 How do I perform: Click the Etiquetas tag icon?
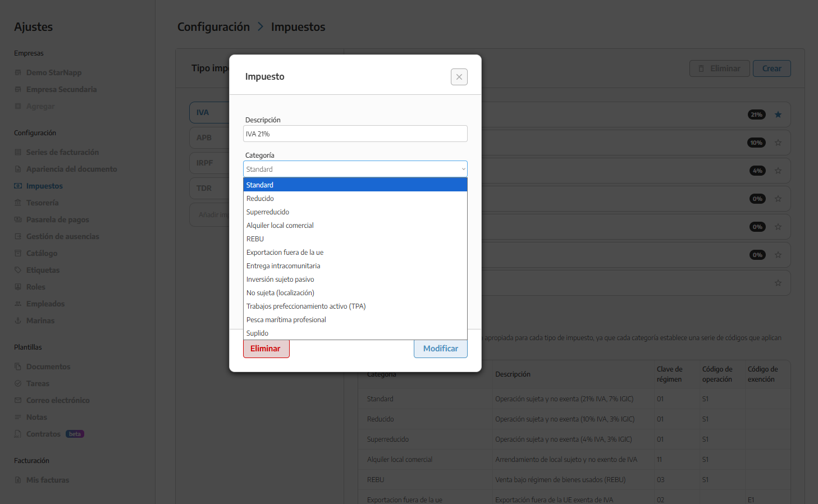point(18,270)
